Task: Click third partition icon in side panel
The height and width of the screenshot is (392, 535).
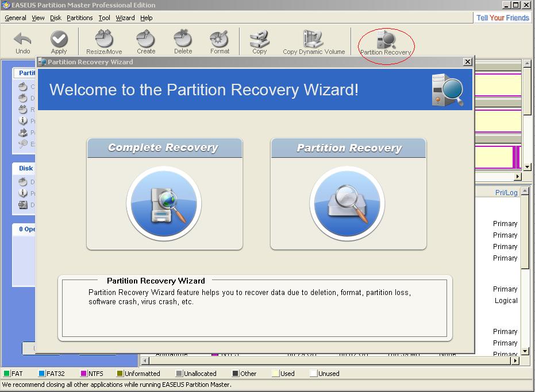Action: click(23, 110)
